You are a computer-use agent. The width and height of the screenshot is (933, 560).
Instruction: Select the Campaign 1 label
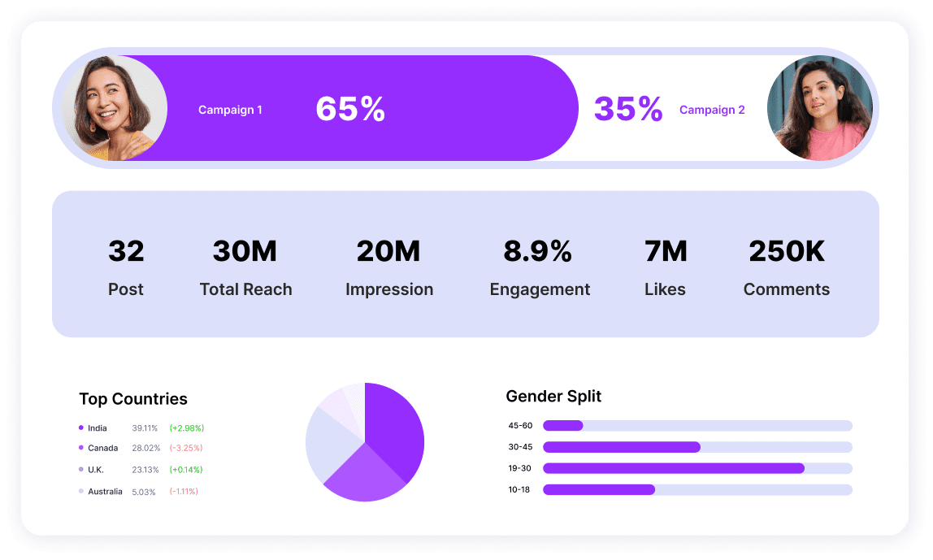pyautogui.click(x=230, y=110)
